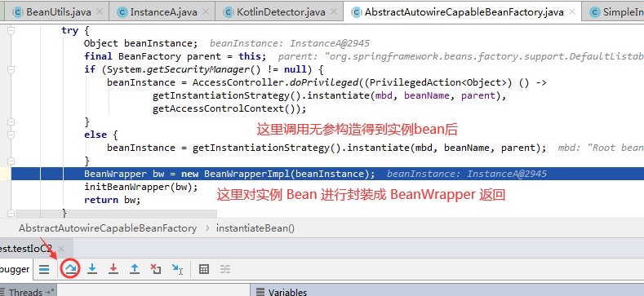Close the KotlinDetector.java tab

[x=334, y=12]
